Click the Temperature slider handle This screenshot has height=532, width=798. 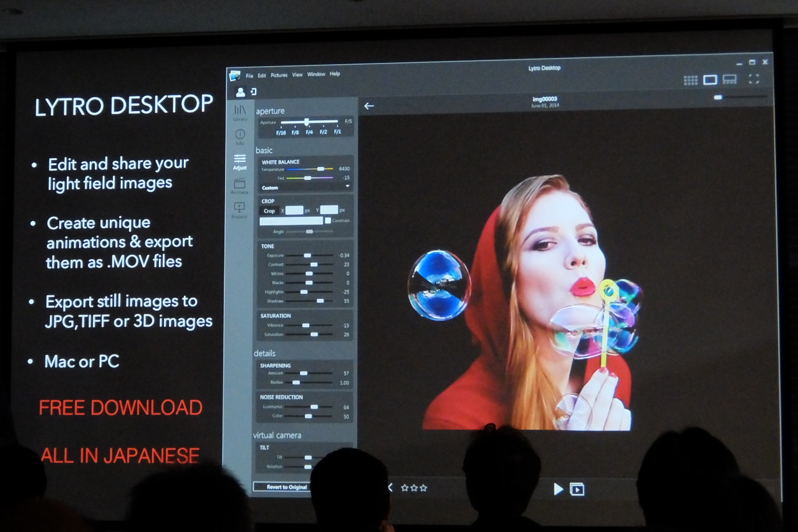point(320,169)
